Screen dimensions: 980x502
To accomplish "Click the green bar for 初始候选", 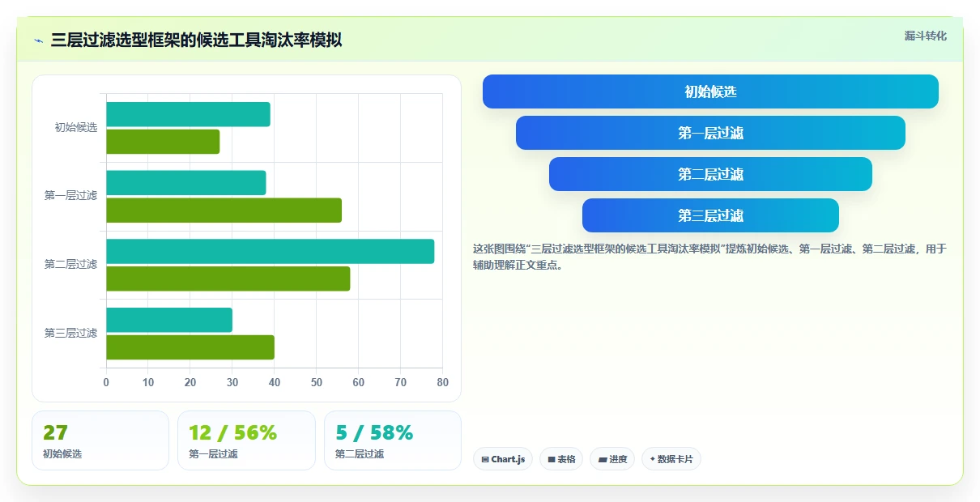I will click(163, 142).
